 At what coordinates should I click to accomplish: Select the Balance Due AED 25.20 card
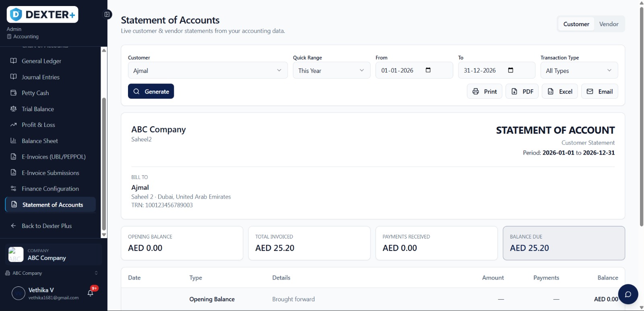click(x=564, y=243)
